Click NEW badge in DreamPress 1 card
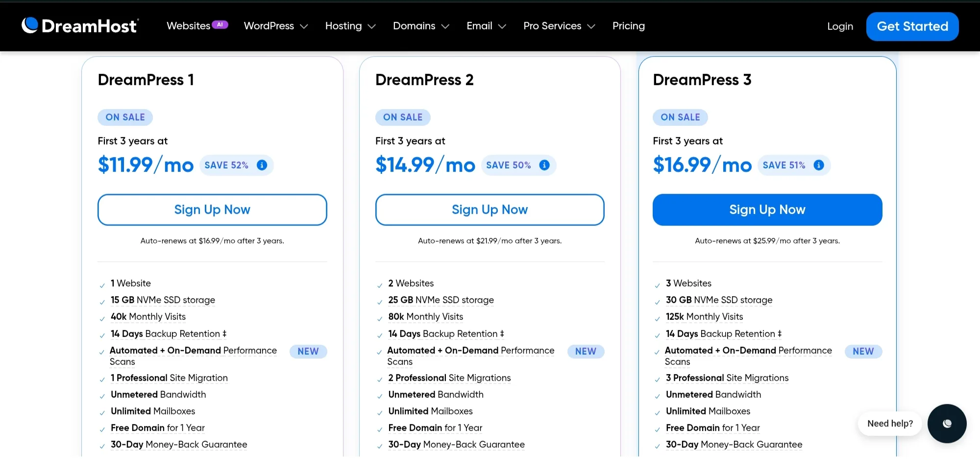 [308, 351]
